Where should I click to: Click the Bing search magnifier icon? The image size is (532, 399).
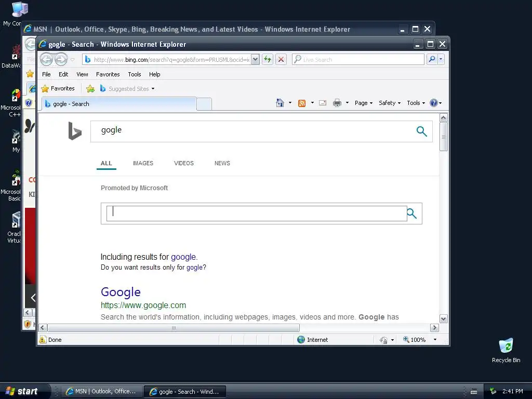[x=421, y=131]
